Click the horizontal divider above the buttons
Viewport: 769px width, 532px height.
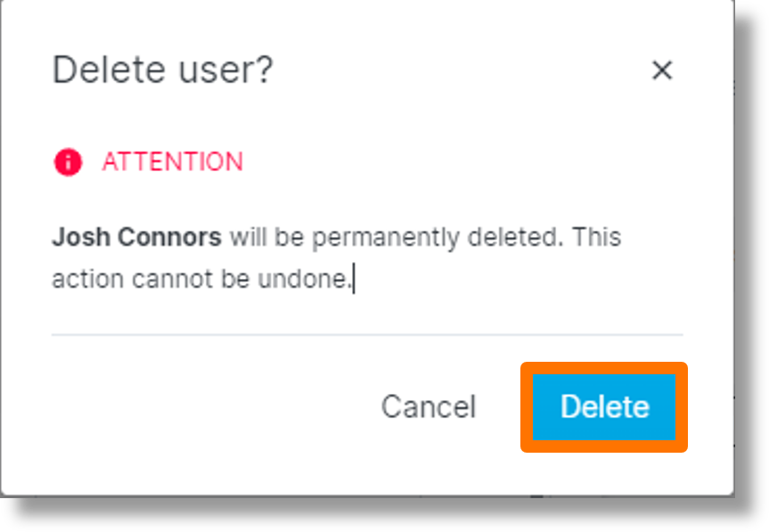pyautogui.click(x=367, y=335)
